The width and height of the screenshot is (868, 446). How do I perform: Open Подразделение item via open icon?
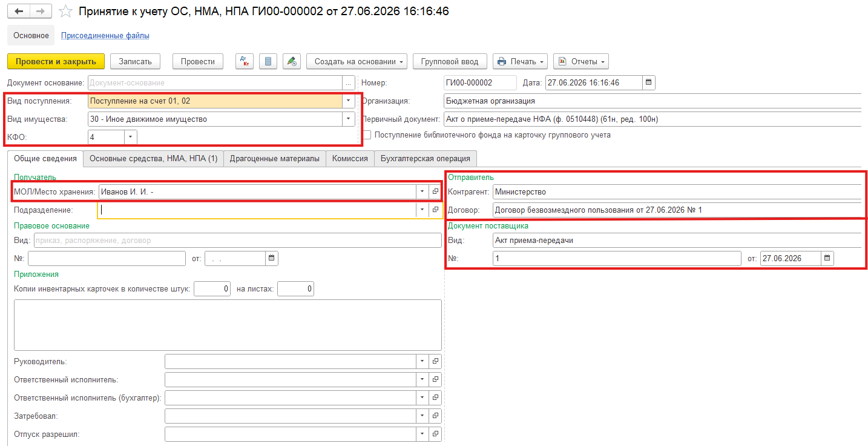(x=435, y=210)
